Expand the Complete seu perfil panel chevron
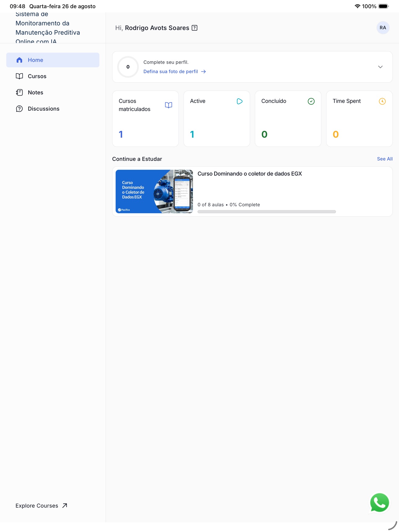This screenshot has height=532, width=399. (x=380, y=67)
